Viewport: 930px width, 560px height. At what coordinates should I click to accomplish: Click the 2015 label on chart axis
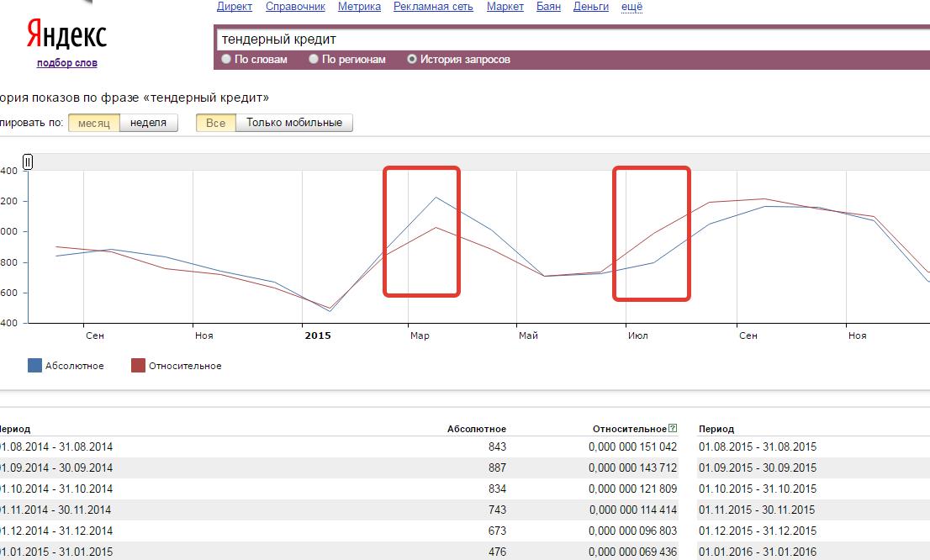coord(318,335)
